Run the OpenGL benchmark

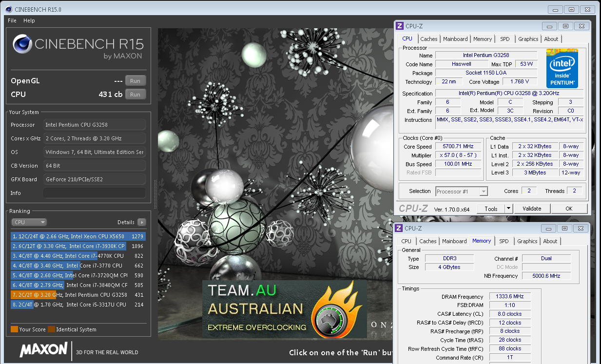tap(136, 81)
